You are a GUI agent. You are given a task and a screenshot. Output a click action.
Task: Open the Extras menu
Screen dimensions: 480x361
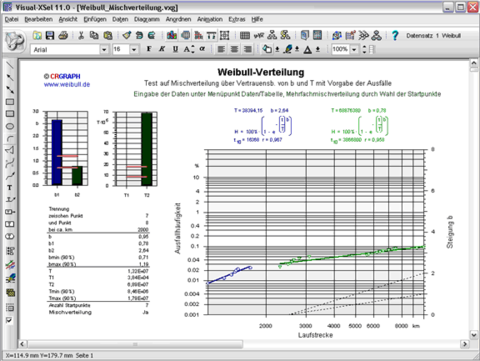click(237, 19)
